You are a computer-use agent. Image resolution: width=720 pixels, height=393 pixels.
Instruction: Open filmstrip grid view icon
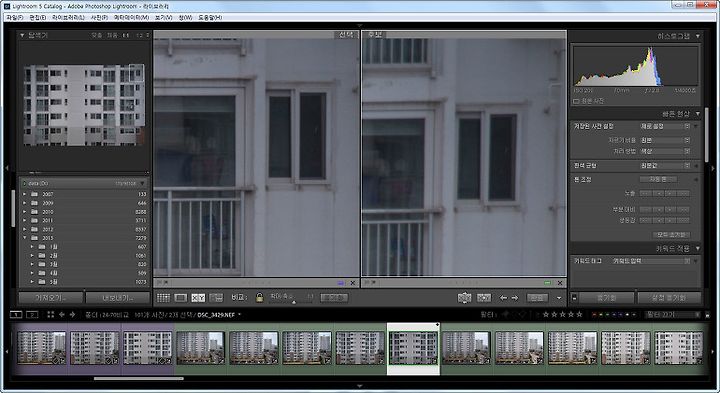click(x=51, y=314)
